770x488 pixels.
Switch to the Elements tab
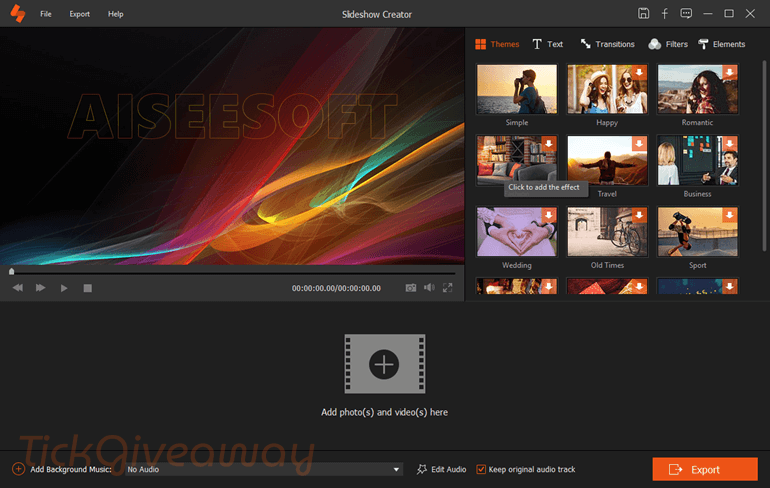point(722,44)
